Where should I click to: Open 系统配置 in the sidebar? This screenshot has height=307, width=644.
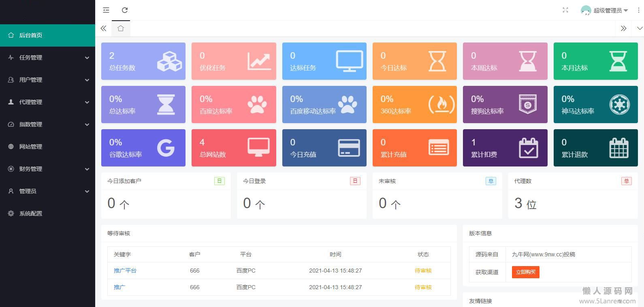[31, 213]
